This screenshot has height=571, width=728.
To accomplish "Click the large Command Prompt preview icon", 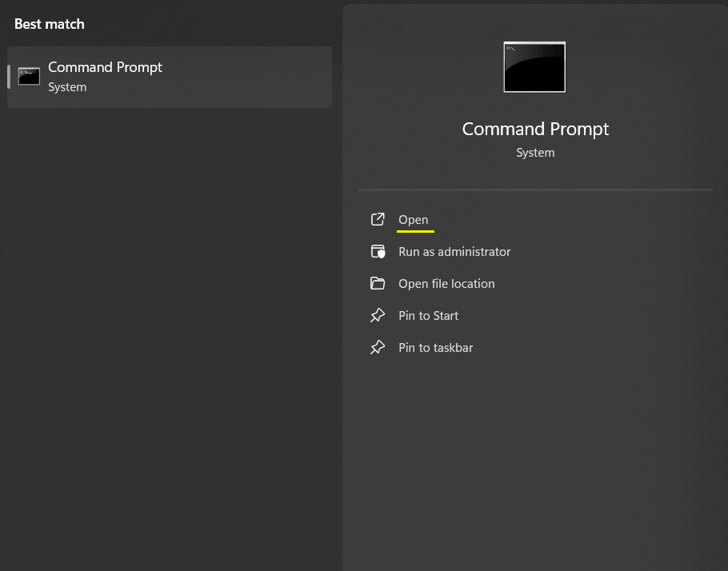I will pyautogui.click(x=534, y=67).
